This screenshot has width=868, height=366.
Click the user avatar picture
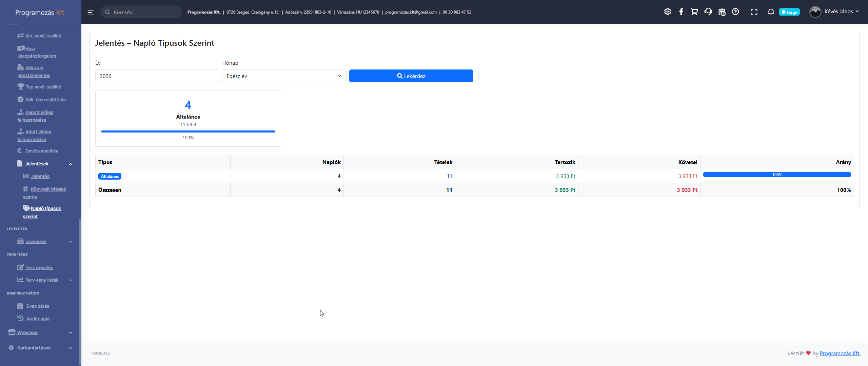[x=815, y=12]
